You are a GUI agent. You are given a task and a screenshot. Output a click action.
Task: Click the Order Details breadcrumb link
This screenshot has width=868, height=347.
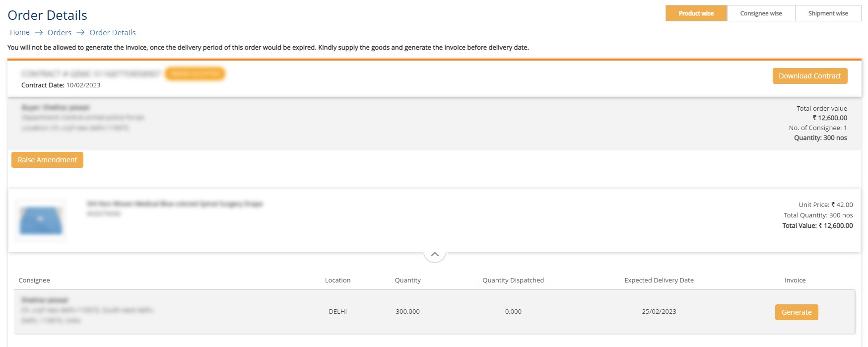point(113,33)
